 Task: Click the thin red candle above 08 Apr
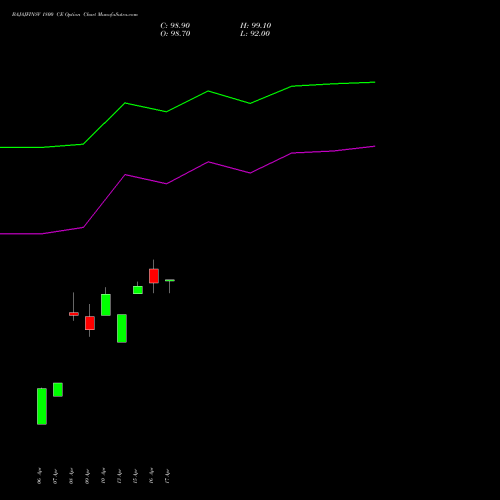click(74, 314)
